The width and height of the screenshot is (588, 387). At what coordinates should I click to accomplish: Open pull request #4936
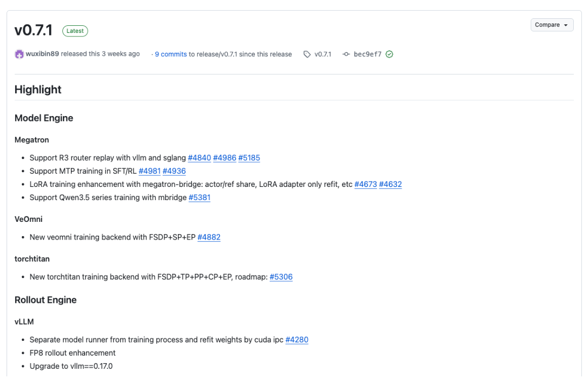(x=174, y=171)
